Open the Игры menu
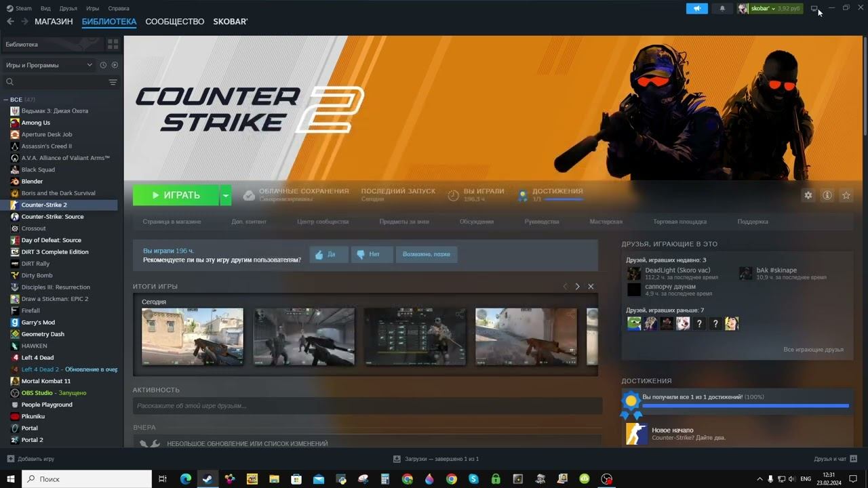Image resolution: width=868 pixels, height=488 pixels. [x=93, y=8]
